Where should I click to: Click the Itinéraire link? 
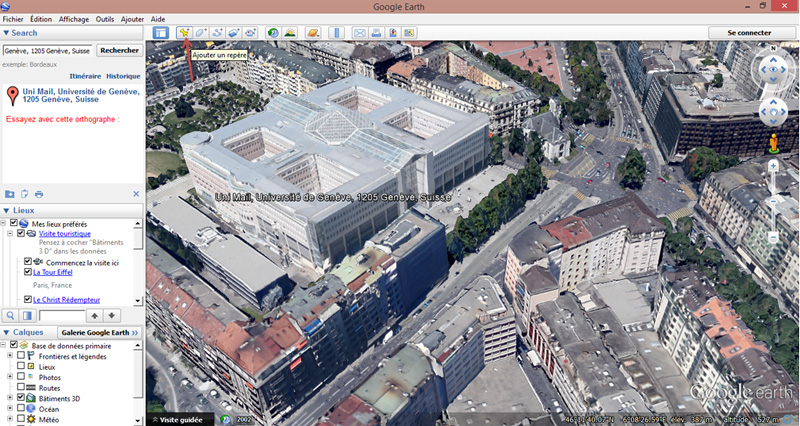coord(85,76)
